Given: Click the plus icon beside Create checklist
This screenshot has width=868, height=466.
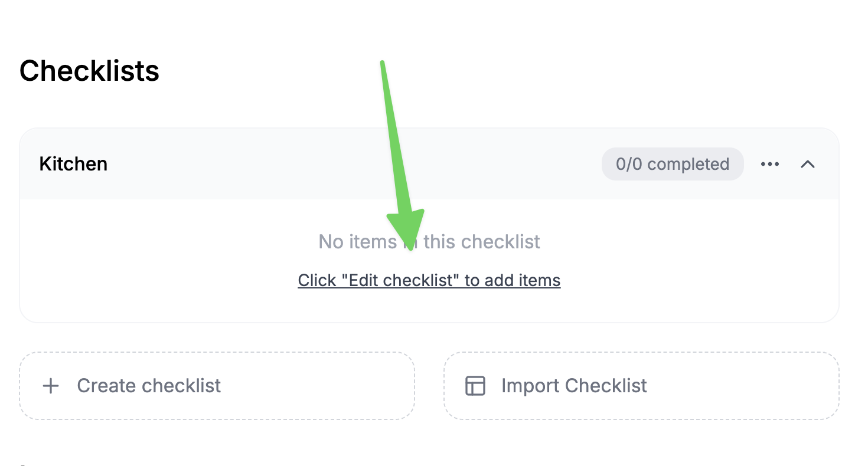Looking at the screenshot, I should click(x=51, y=386).
